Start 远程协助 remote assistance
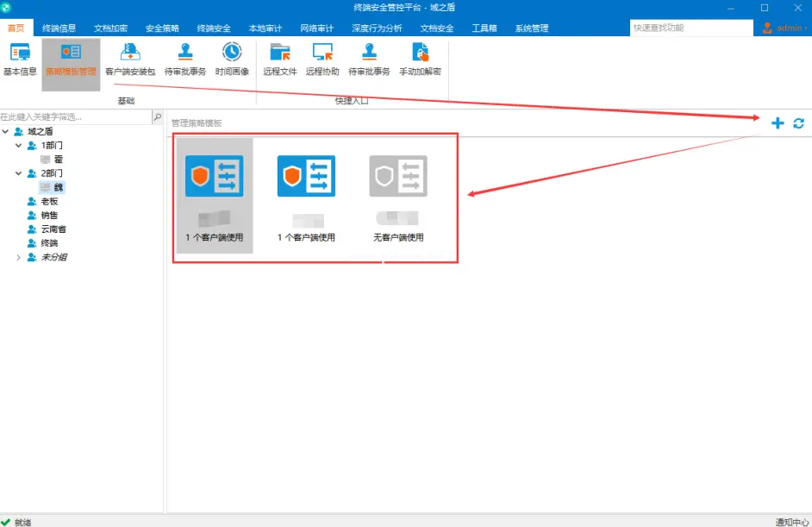Image resolution: width=812 pixels, height=527 pixels. 322,59
